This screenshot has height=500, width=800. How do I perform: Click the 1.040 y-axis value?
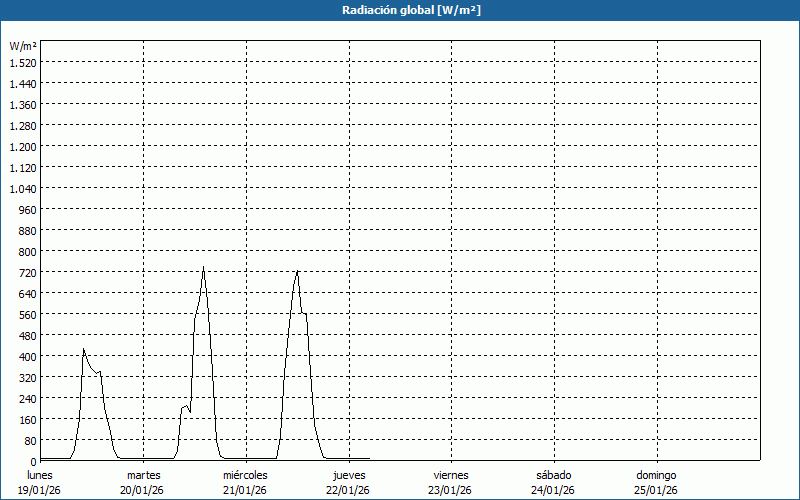click(x=22, y=188)
